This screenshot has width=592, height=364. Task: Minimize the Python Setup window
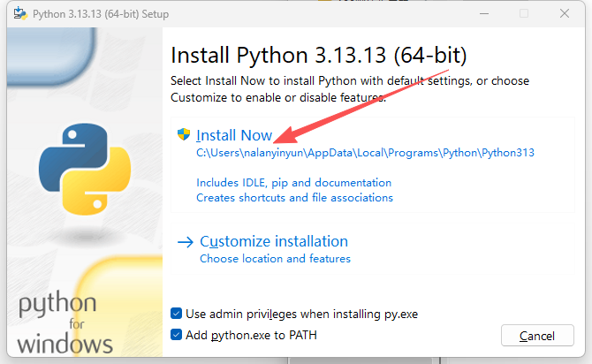(x=484, y=14)
